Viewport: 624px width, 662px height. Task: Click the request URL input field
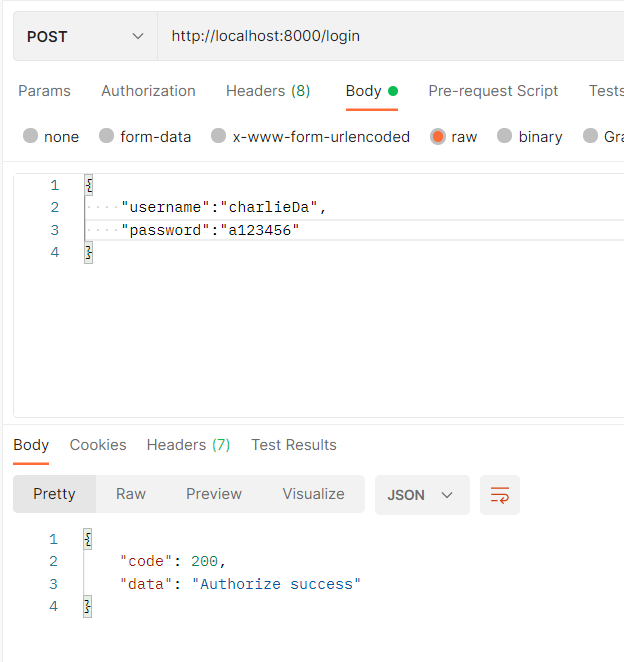click(x=390, y=37)
